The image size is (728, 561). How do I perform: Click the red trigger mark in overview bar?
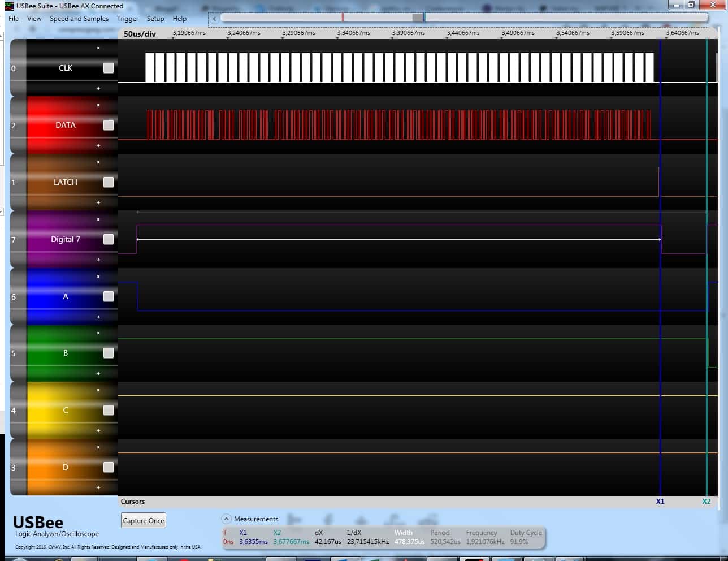343,18
